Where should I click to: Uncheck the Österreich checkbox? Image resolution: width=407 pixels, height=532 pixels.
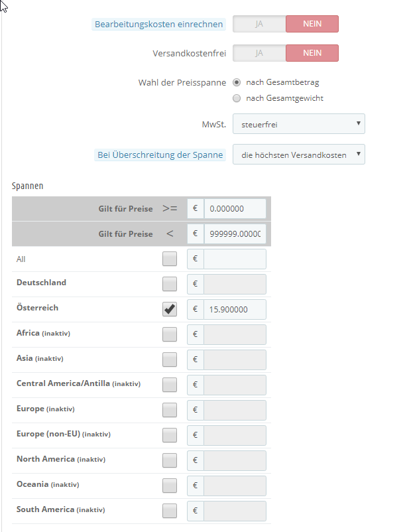[x=170, y=309]
